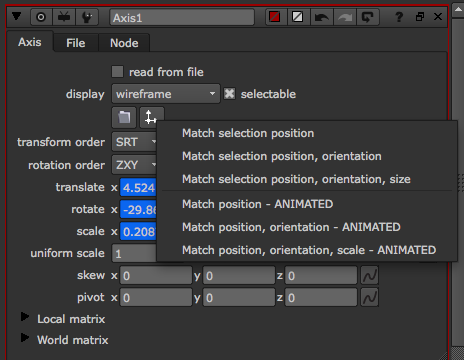
Task: Choose Match position - ANIMATED
Action: (257, 204)
